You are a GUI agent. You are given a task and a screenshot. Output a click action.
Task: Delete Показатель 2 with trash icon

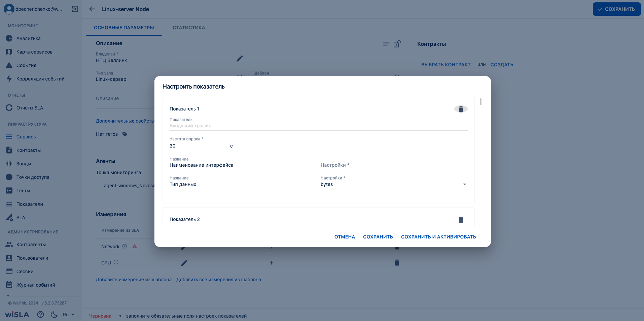pyautogui.click(x=461, y=220)
